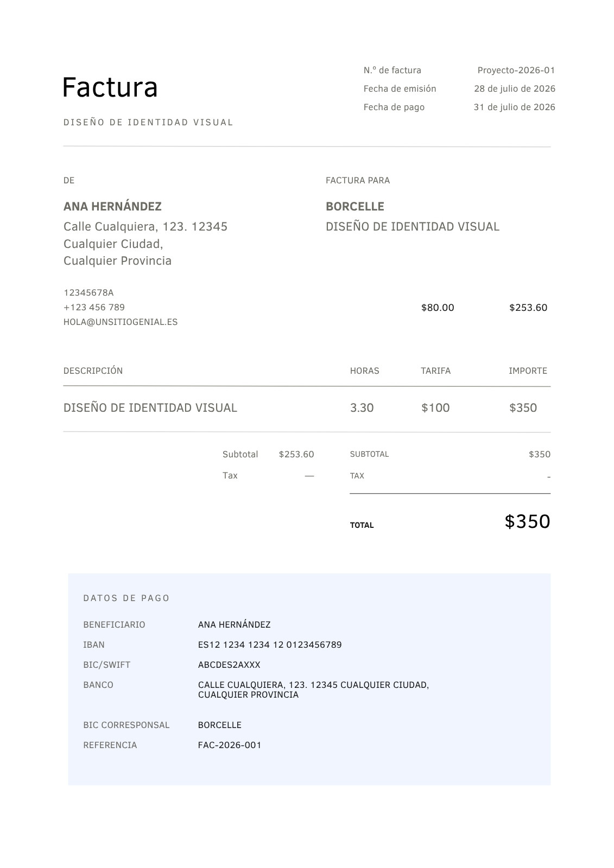Click the phone number +123 456 789
Image resolution: width=614 pixels, height=868 pixels.
pos(94,307)
